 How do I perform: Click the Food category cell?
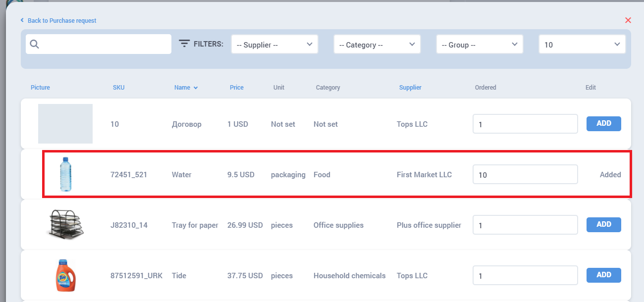coord(322,175)
